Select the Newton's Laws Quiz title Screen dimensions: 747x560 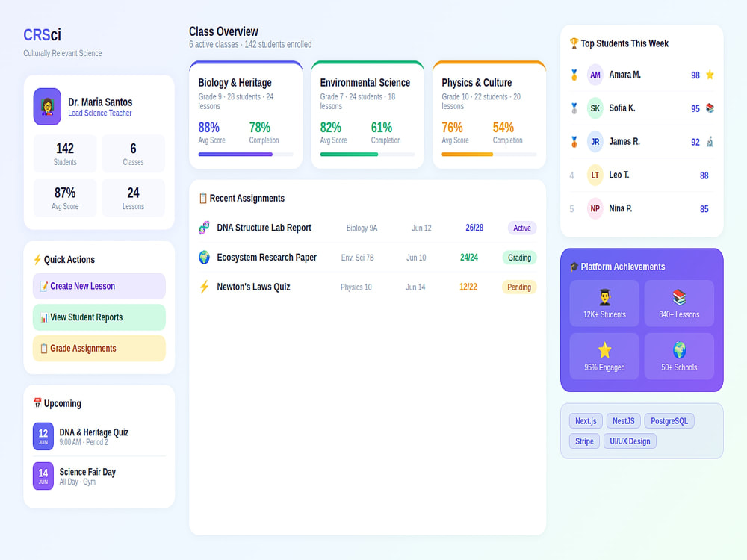click(x=253, y=287)
